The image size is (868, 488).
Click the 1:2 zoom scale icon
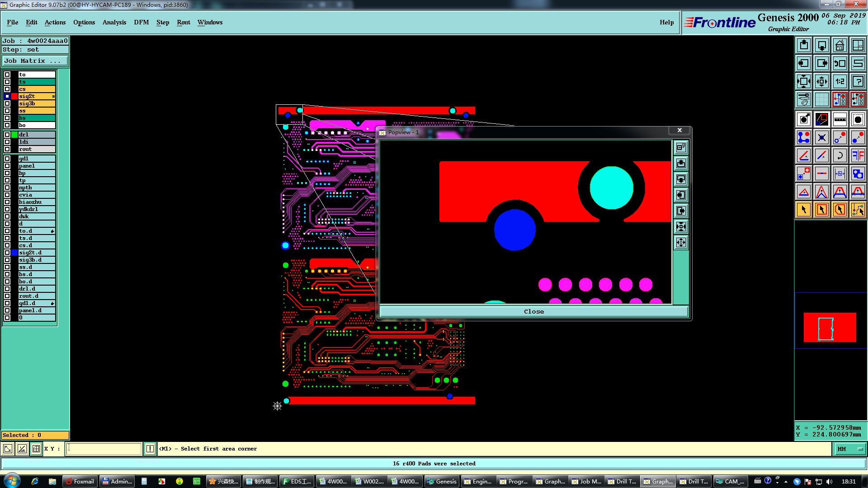[840, 81]
